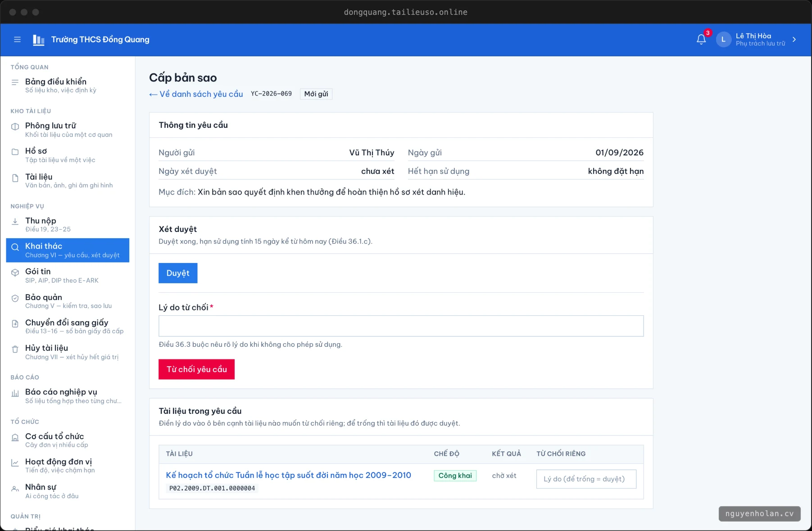The image size is (812, 531).
Task: Open Chuyển đổi sang giấy section
Action: [x=68, y=326]
